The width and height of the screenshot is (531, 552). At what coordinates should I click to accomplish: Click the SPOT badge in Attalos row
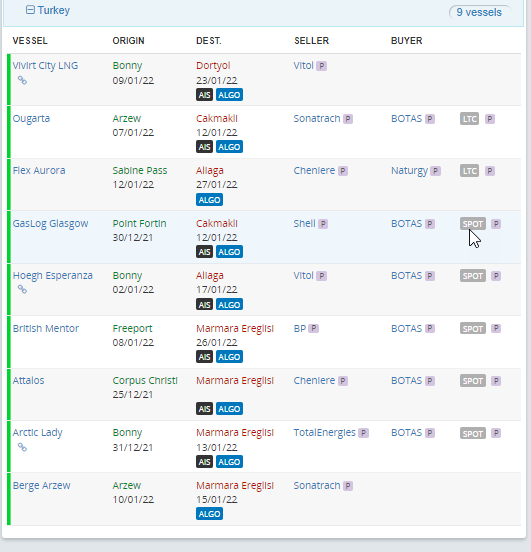(x=473, y=381)
